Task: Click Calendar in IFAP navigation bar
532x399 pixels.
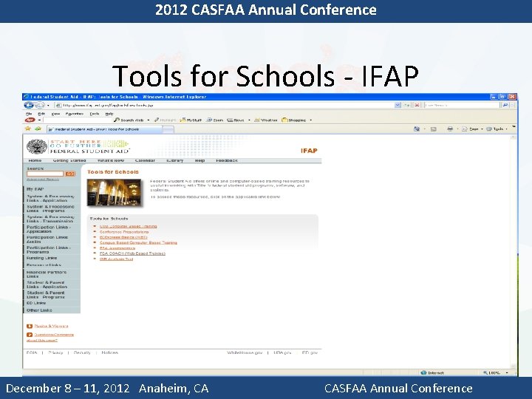Action: click(x=145, y=161)
